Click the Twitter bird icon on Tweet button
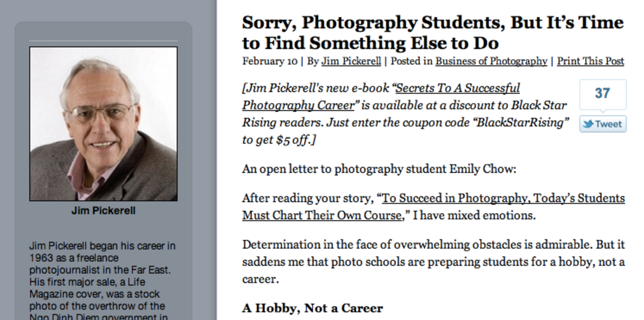Image resolution: width=644 pixels, height=320 pixels. tap(588, 125)
